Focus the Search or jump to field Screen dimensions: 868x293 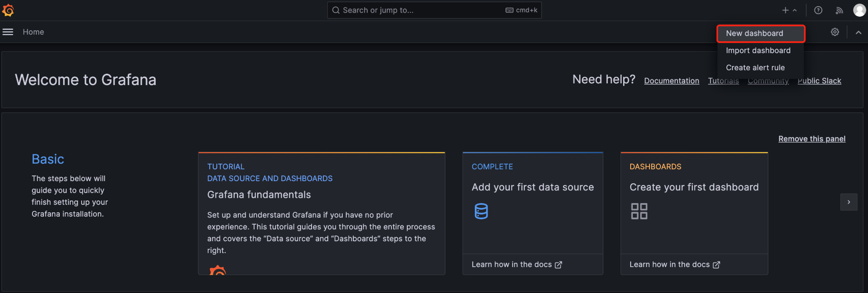tap(421, 10)
